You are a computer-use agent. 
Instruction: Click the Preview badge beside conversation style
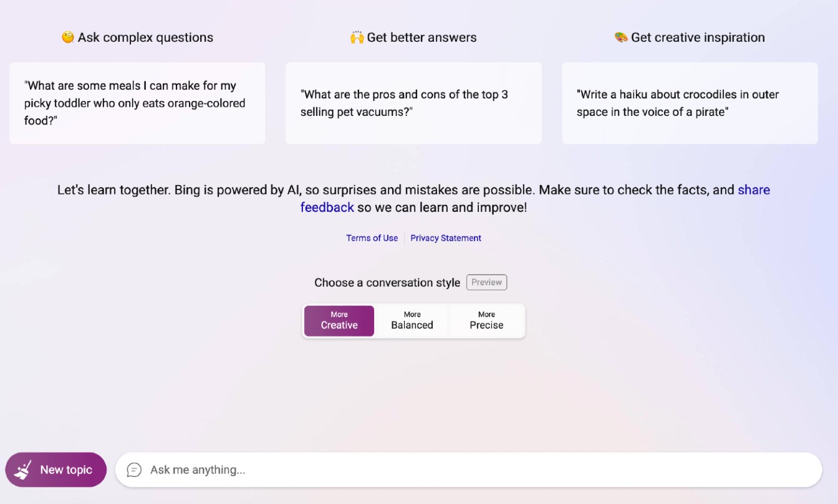486,282
